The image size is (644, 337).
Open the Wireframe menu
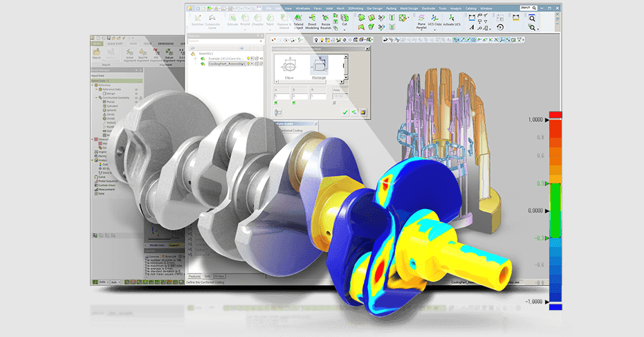[x=303, y=8]
